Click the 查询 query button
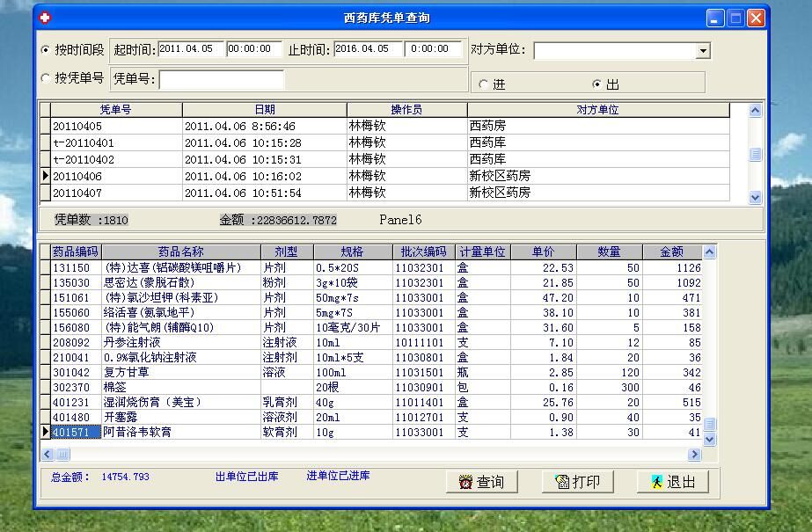Screen dimensions: 812x532 [x=481, y=482]
